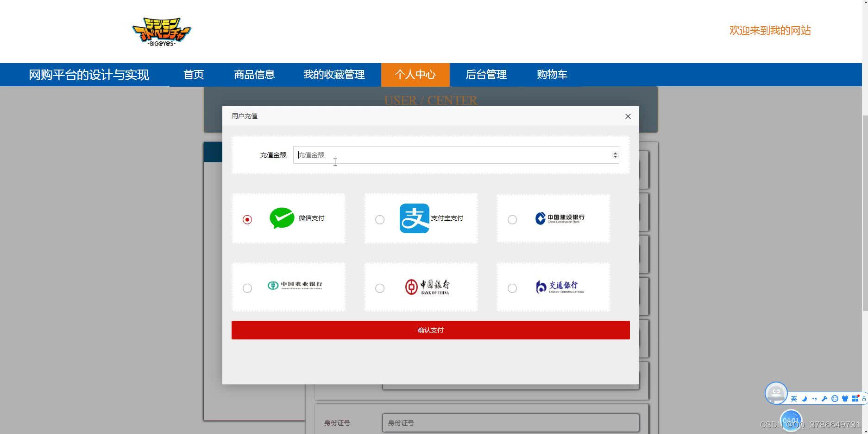Select the Bank of China radio button
The width and height of the screenshot is (868, 434).
tap(380, 288)
